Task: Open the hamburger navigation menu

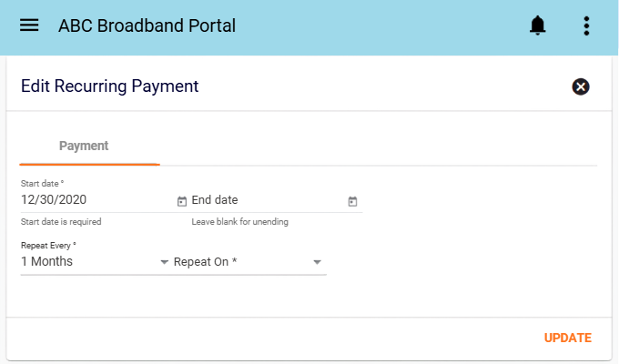Action: point(29,25)
